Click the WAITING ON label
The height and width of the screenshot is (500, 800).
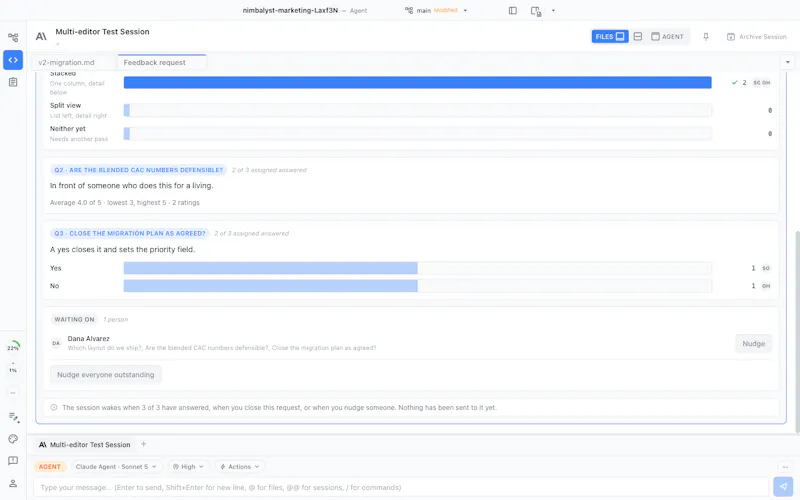74,319
